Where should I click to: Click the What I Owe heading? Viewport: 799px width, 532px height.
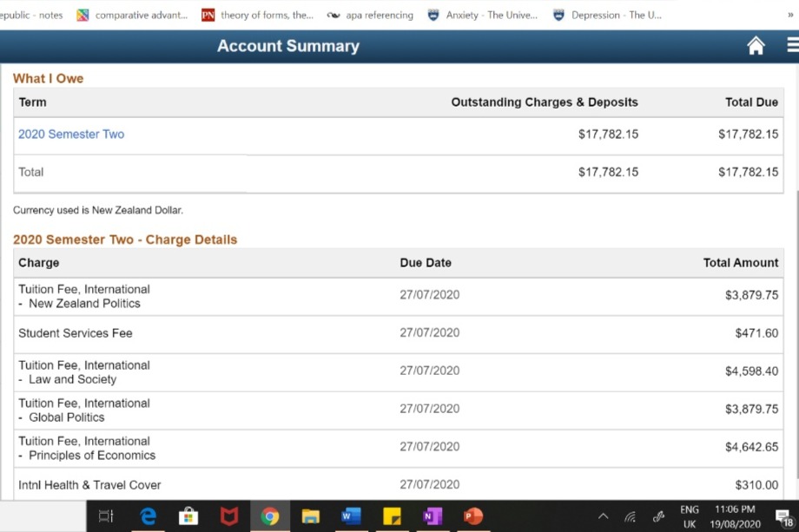click(x=49, y=78)
